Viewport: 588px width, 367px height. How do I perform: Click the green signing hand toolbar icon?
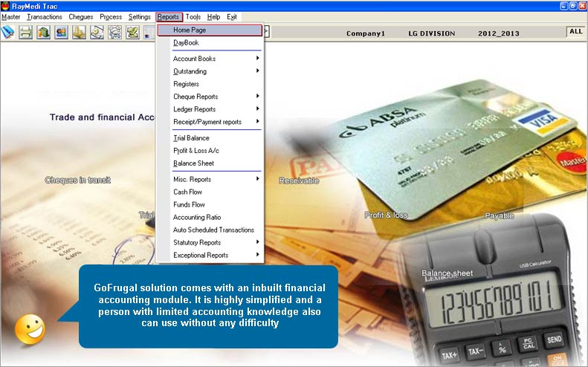[132, 32]
